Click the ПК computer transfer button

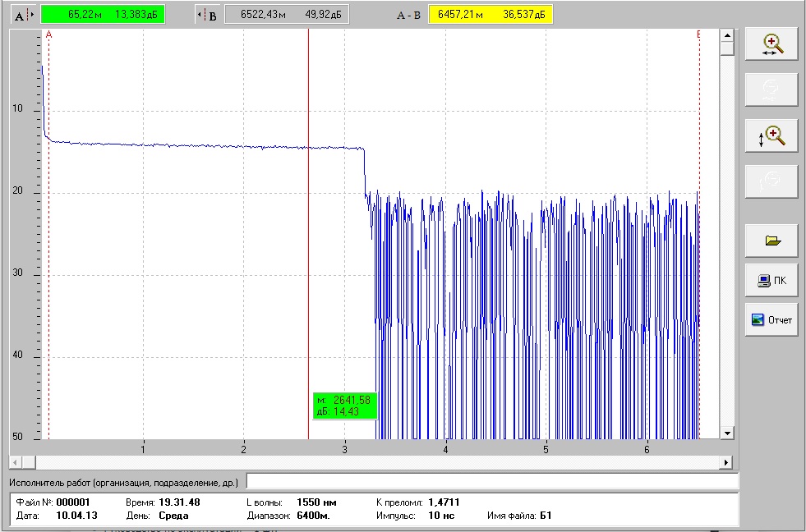coord(771,281)
